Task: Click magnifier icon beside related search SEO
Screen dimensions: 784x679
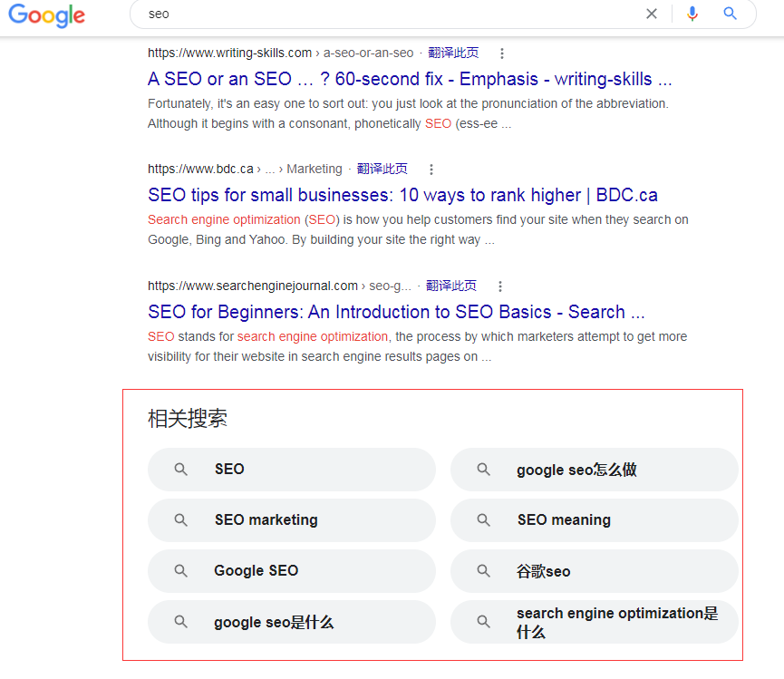Action: tap(181, 470)
